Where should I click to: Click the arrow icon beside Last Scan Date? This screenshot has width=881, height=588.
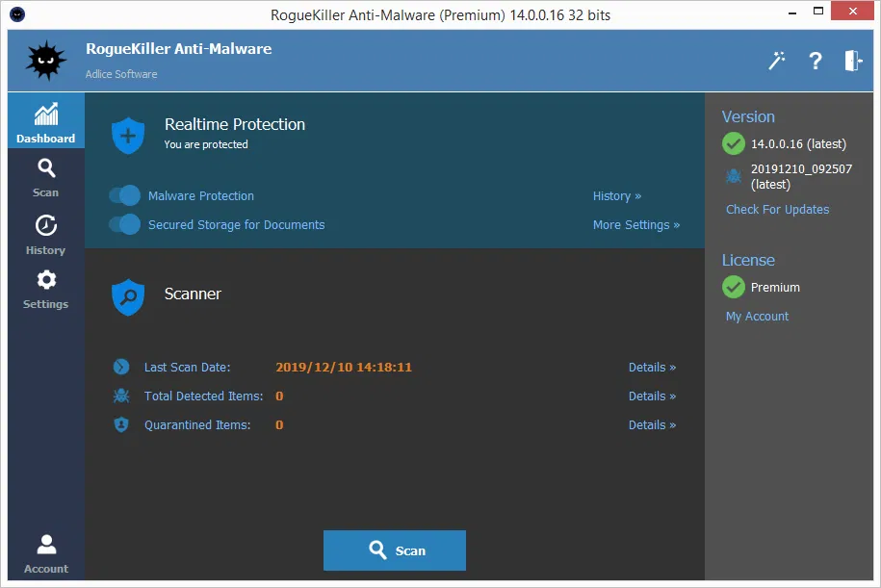[x=121, y=367]
